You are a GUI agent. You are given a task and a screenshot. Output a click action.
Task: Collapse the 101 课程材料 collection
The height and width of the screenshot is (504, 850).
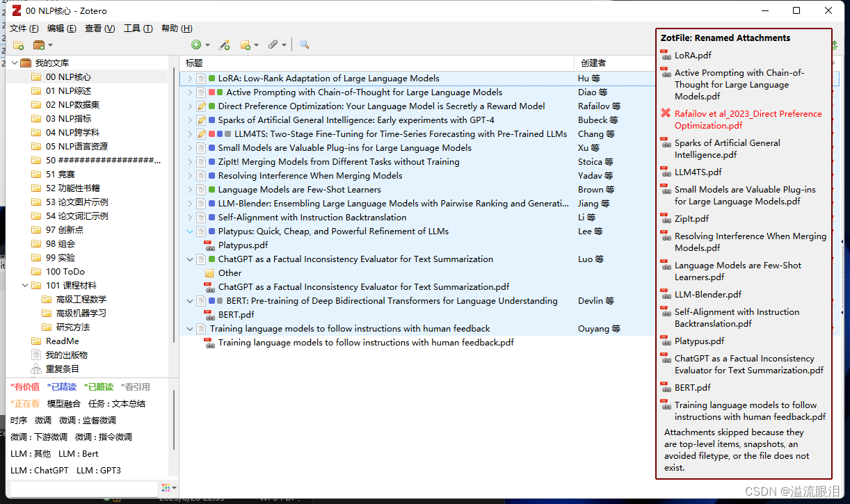click(25, 286)
